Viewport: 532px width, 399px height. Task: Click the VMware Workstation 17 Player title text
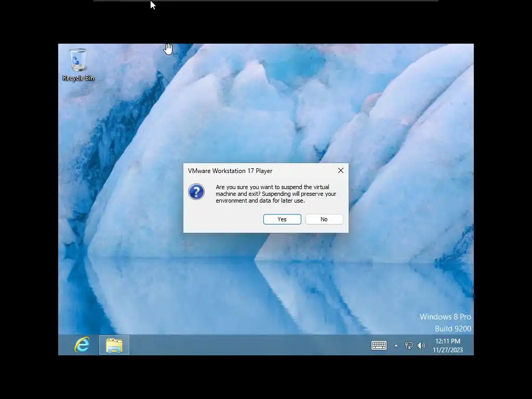pyautogui.click(x=230, y=171)
